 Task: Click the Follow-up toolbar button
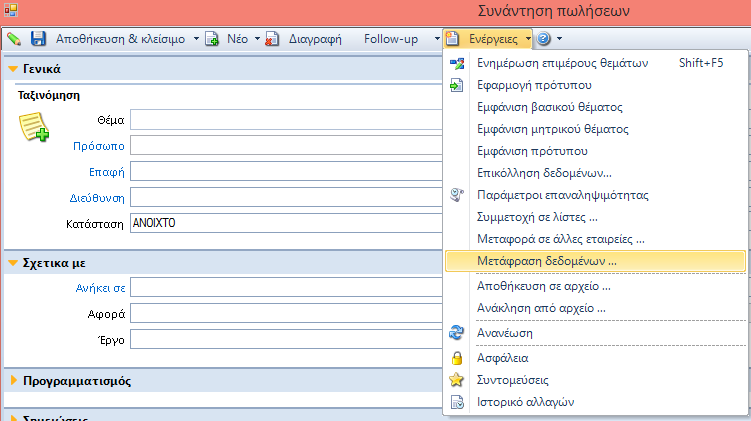click(x=391, y=39)
